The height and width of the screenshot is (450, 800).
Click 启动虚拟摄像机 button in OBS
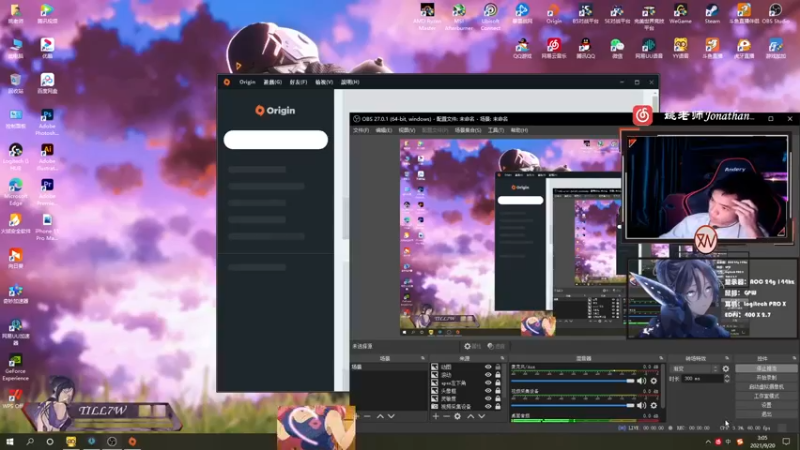(766, 387)
